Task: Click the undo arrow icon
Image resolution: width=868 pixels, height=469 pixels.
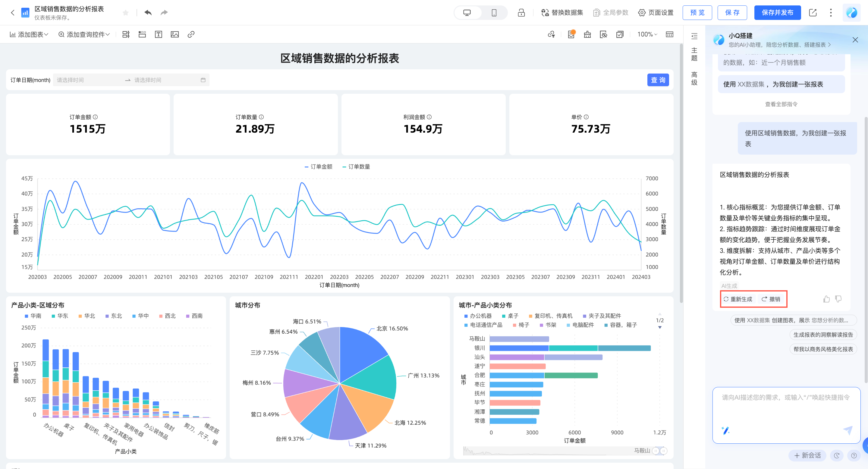Action: click(x=148, y=13)
